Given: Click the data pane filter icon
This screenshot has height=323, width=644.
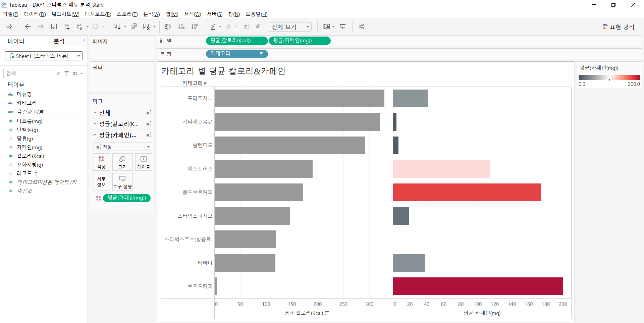Looking at the screenshot, I should 67,73.
